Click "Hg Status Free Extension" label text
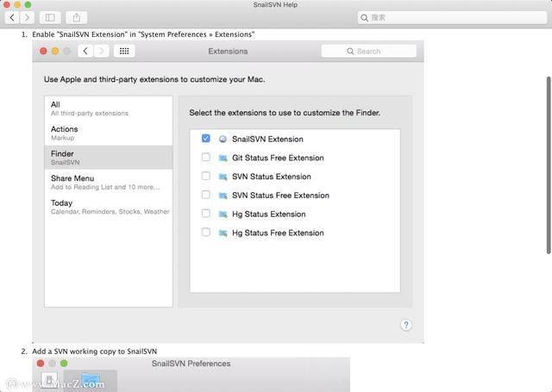Image resolution: width=552 pixels, height=392 pixels. (278, 233)
